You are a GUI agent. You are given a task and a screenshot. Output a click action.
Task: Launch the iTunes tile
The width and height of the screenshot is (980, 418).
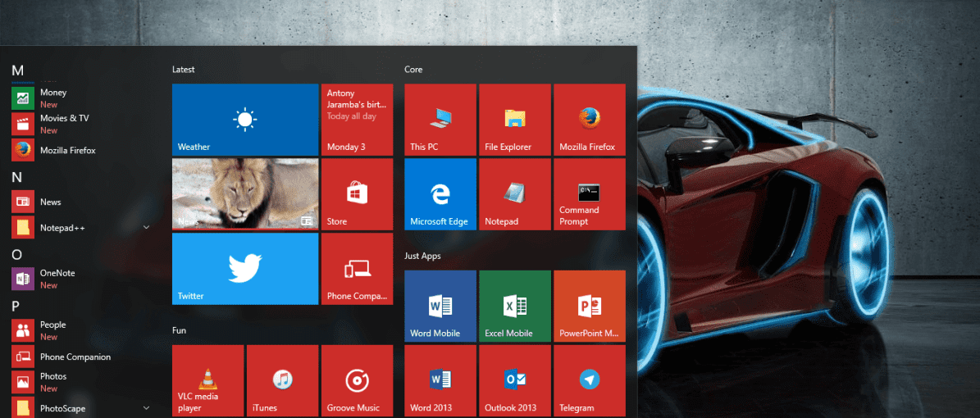[282, 380]
